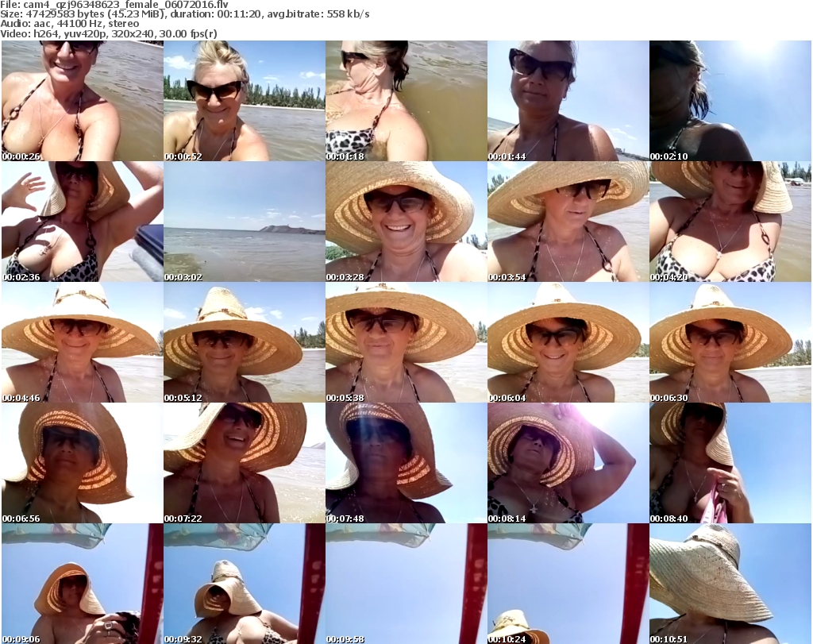The height and width of the screenshot is (644, 813).
Task: Pick the thumbnail at 00:07:48
Action: click(x=406, y=463)
